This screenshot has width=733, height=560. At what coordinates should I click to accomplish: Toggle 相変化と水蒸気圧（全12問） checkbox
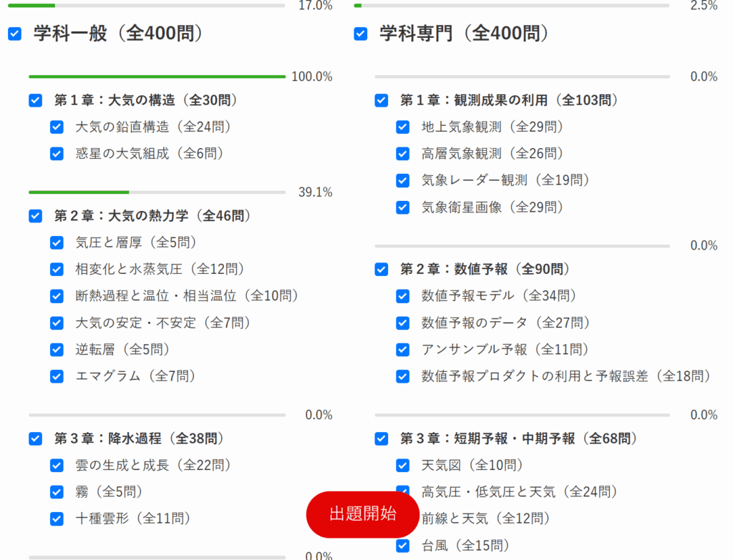pos(57,270)
